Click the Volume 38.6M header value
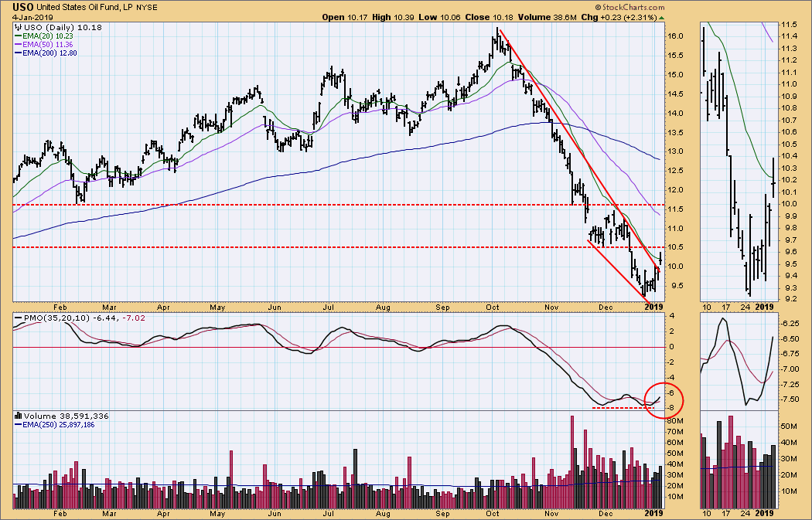812x520 pixels. 546,17
